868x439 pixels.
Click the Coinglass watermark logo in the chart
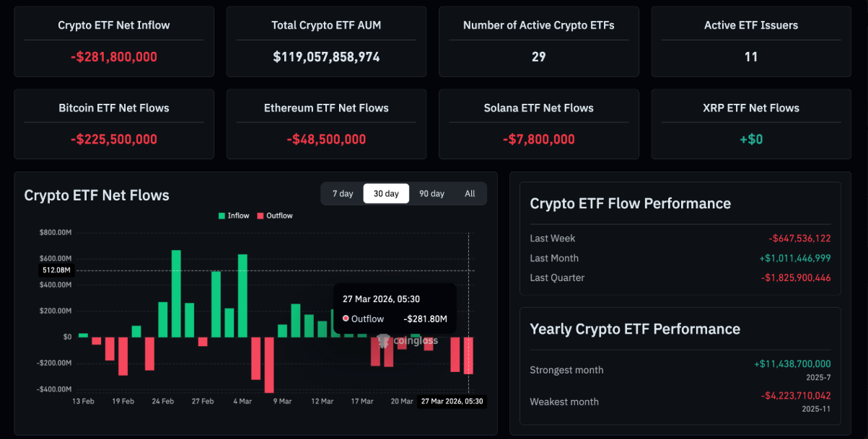point(383,342)
